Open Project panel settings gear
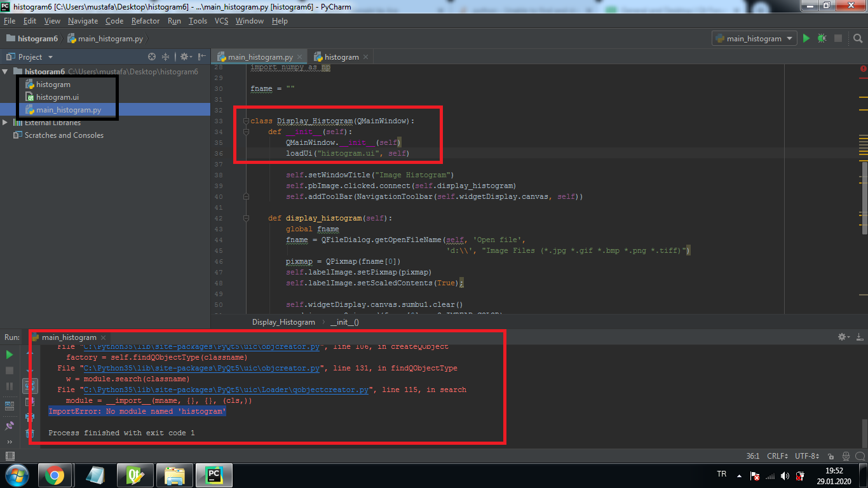 [184, 57]
